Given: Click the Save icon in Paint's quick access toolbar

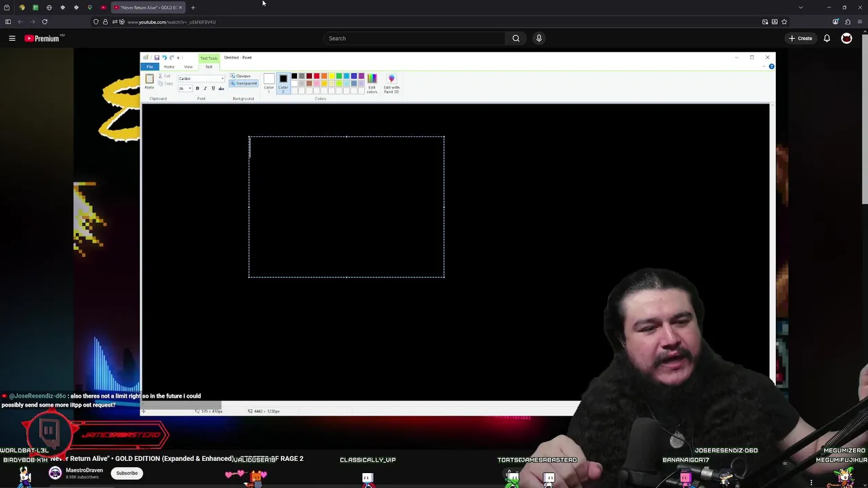Looking at the screenshot, I should point(157,58).
